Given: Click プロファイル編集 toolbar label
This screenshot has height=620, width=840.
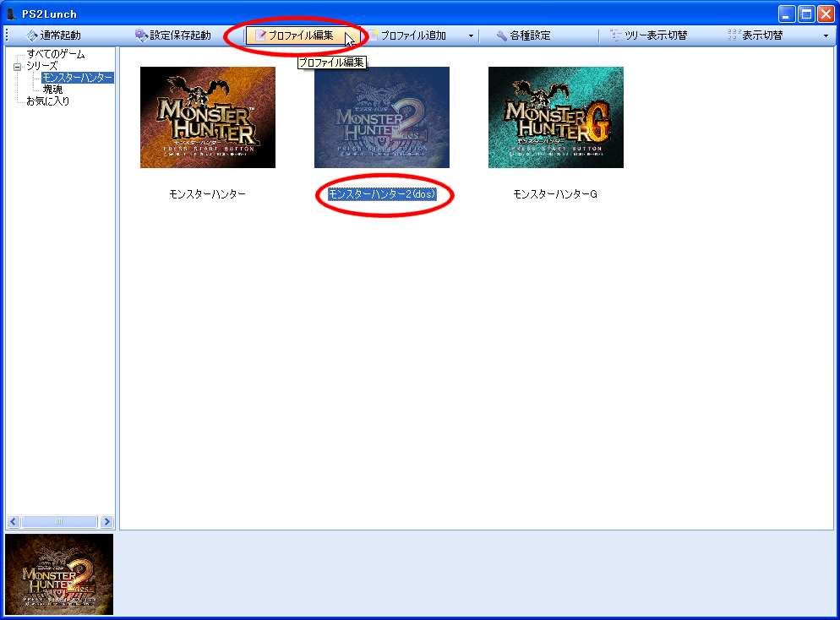Looking at the screenshot, I should 301,35.
